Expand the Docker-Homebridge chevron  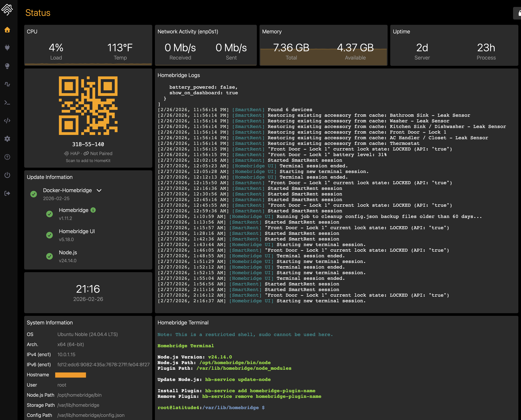click(x=99, y=190)
